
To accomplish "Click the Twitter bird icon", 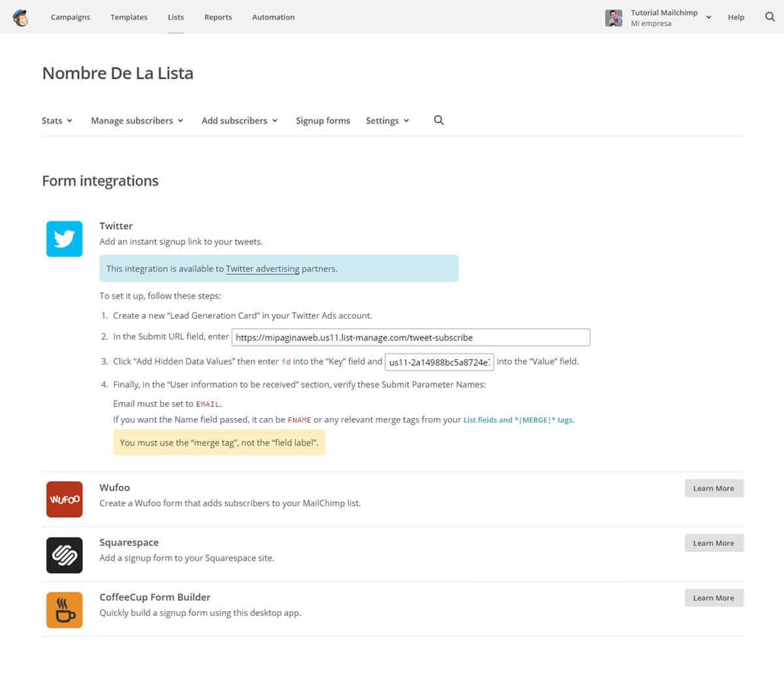I will tap(64, 238).
